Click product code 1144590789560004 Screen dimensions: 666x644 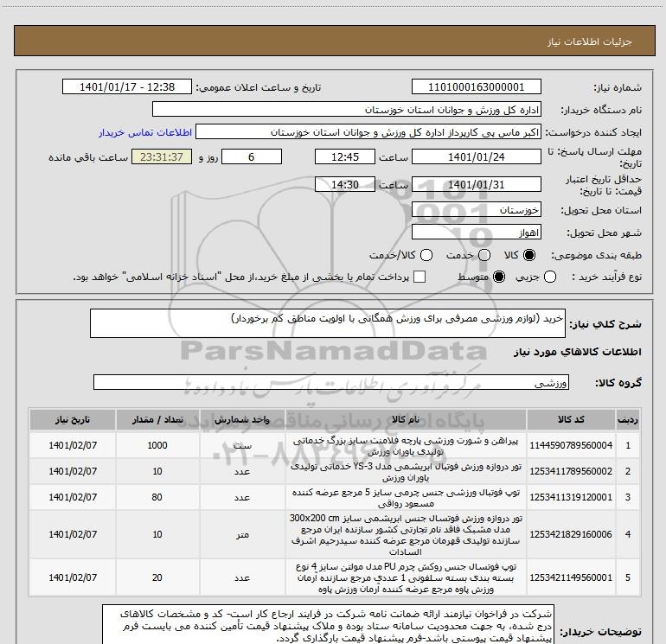571,445
